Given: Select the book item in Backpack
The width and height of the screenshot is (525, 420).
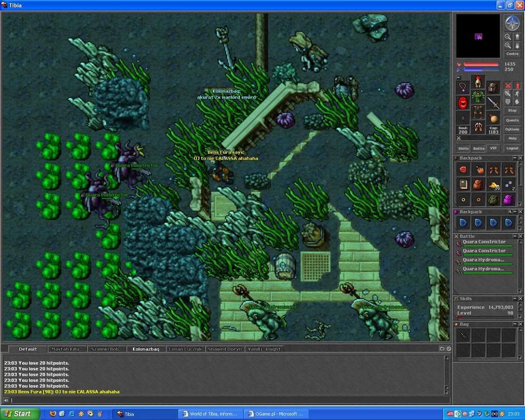Looking at the screenshot, I should 463,185.
